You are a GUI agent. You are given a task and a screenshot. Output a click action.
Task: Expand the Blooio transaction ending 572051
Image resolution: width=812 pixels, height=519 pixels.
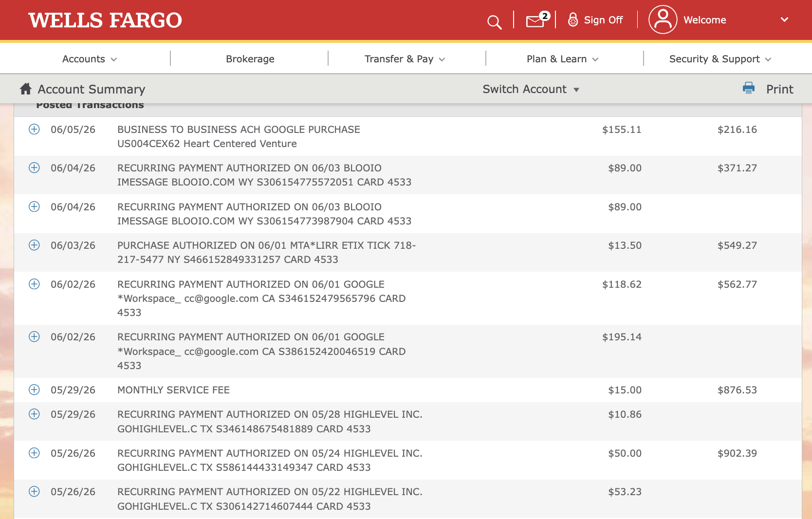34,167
